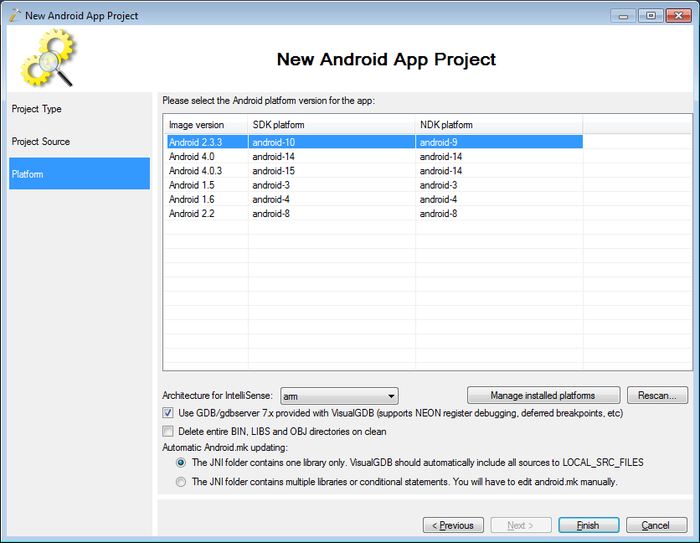700x543 pixels.
Task: Click Finish to create the project
Action: [x=588, y=525]
